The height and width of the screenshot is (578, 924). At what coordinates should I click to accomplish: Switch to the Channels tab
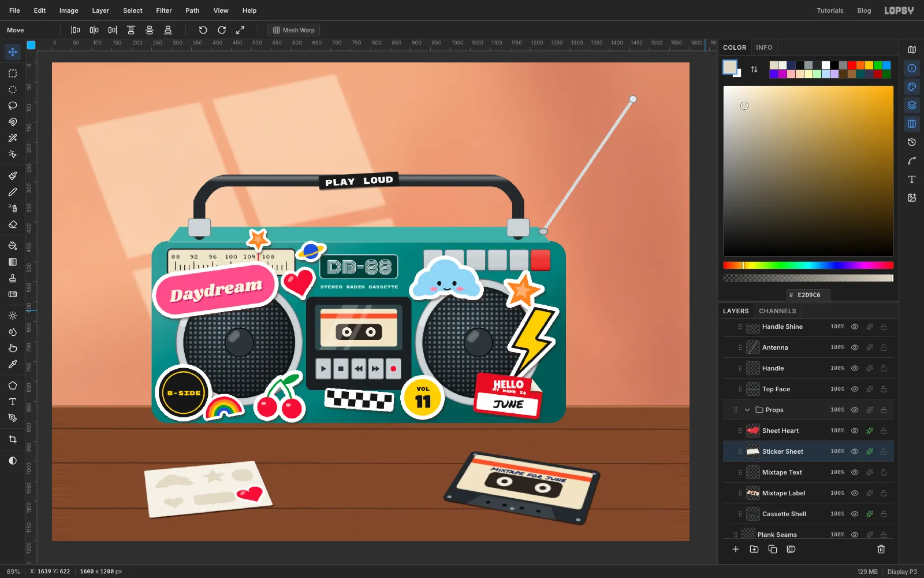pos(777,311)
